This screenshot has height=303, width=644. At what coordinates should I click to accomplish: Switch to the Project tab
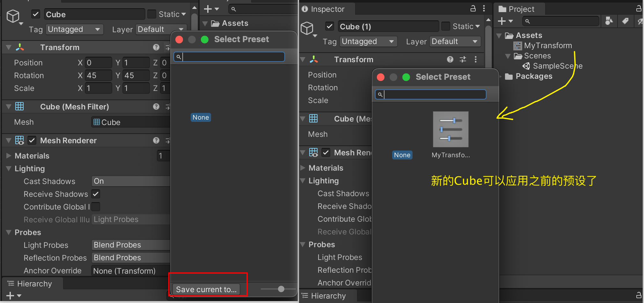tap(517, 9)
